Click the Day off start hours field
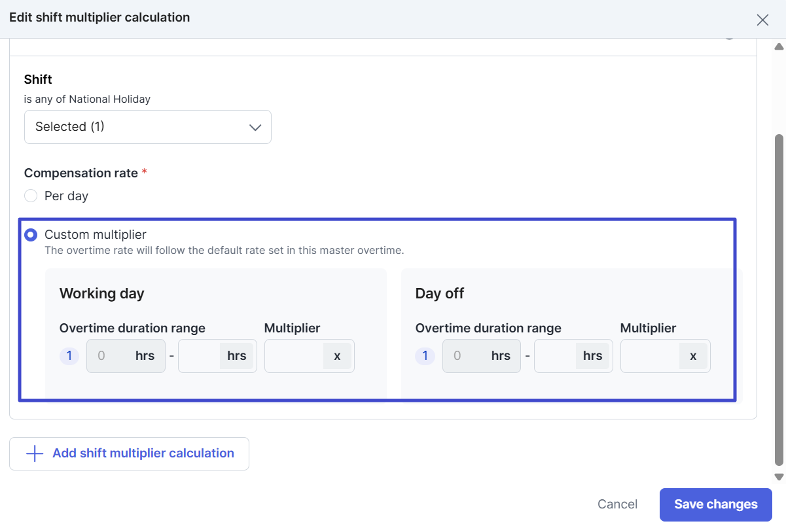This screenshot has width=786, height=532. (x=464, y=356)
